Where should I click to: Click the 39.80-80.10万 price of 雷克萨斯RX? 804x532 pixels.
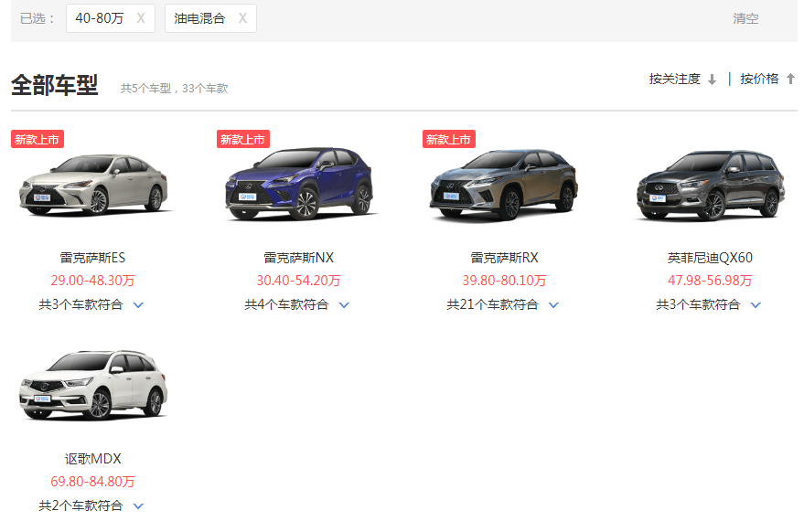point(504,281)
